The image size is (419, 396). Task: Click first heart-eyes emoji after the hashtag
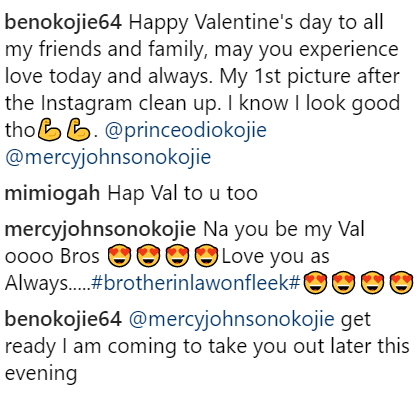(x=316, y=283)
